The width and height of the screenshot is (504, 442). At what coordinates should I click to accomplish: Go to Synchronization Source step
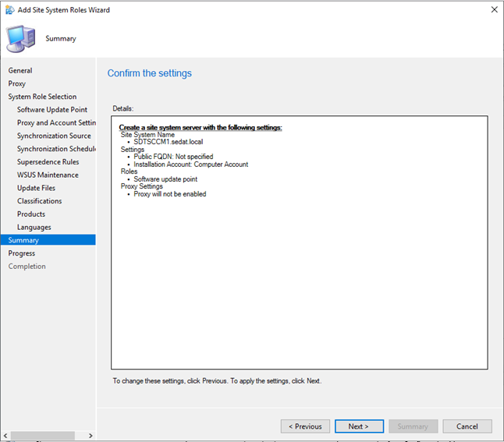point(54,136)
